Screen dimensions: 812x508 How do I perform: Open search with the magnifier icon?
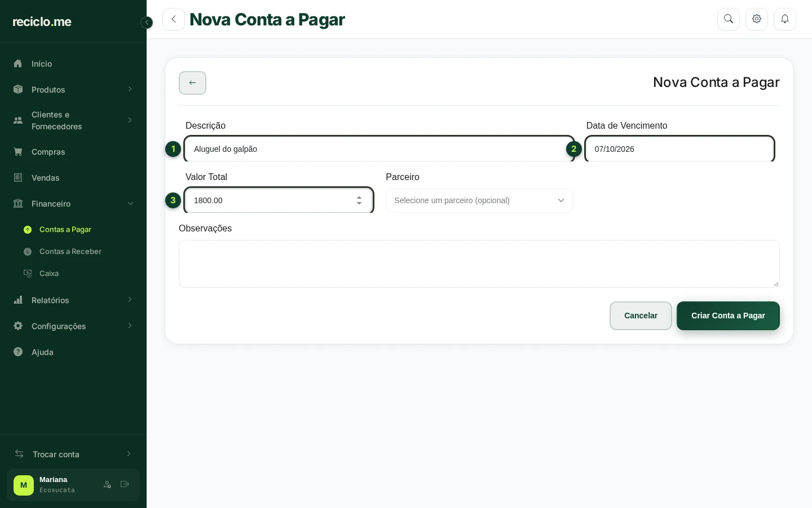pyautogui.click(x=729, y=19)
